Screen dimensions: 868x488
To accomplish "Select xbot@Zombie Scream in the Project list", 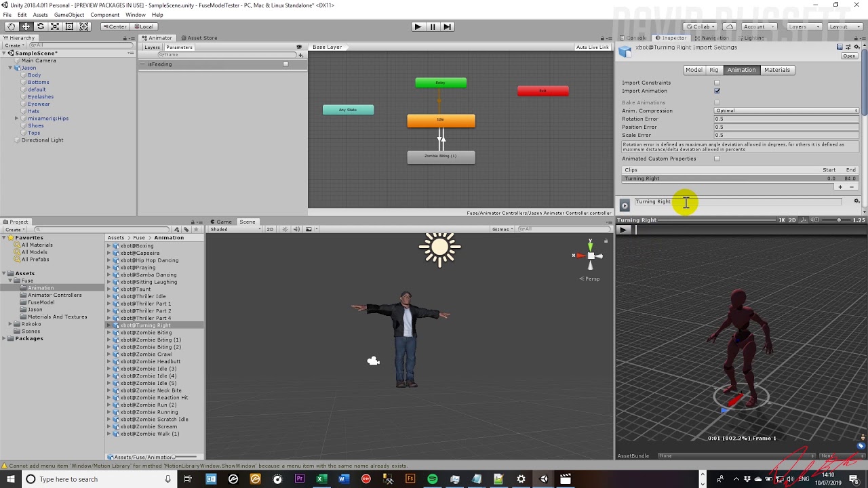I will pos(149,426).
